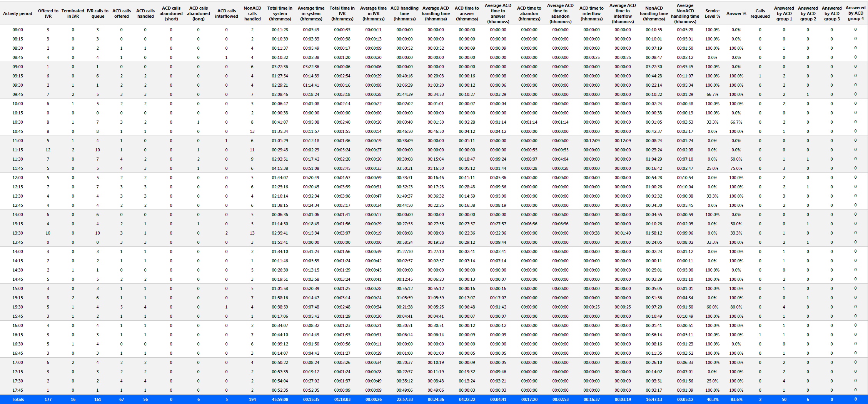Select the Offered to IVR column header
This screenshot has width=868, height=404.
click(48, 13)
